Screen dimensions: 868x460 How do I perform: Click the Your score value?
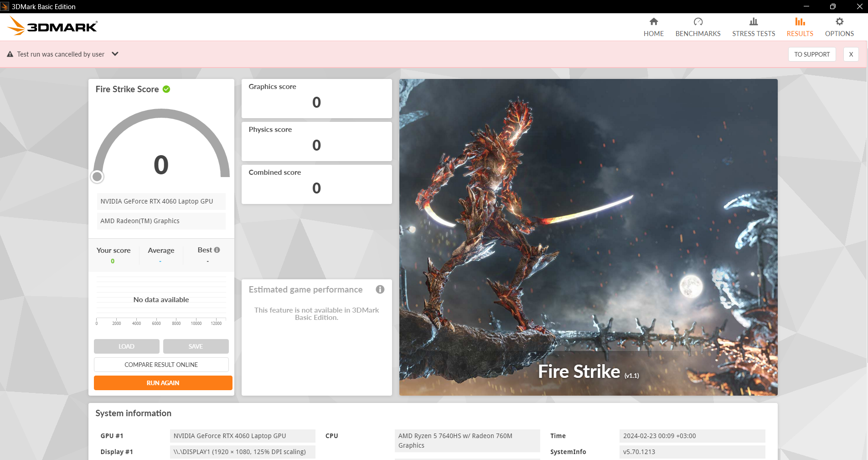pyautogui.click(x=113, y=261)
